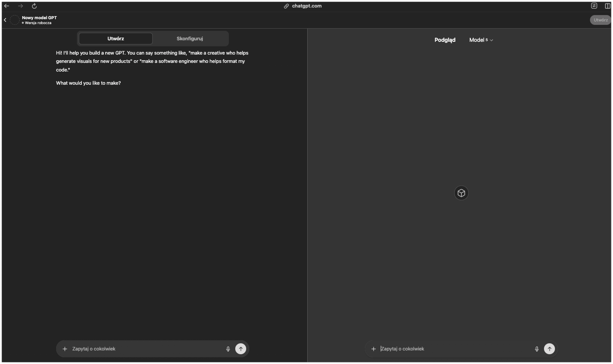Go back using the chevron beside Nowy model GPT
The image size is (613, 364).
coord(5,20)
